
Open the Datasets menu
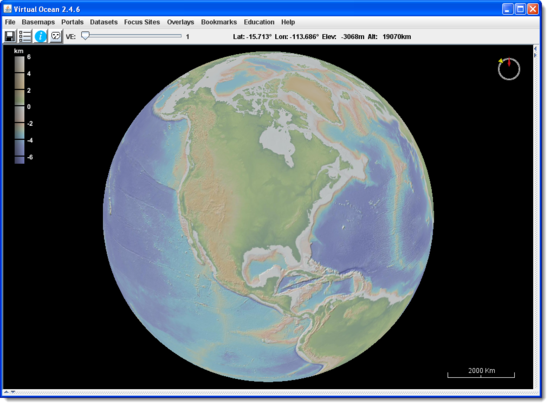pyautogui.click(x=103, y=22)
